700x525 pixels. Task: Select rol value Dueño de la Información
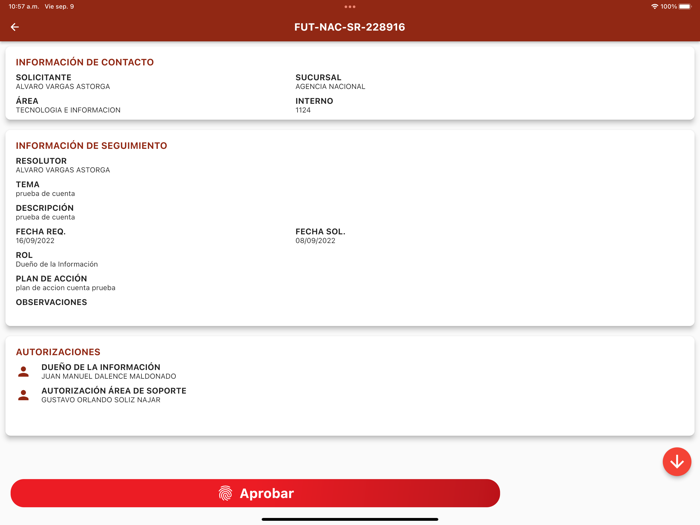click(x=57, y=264)
